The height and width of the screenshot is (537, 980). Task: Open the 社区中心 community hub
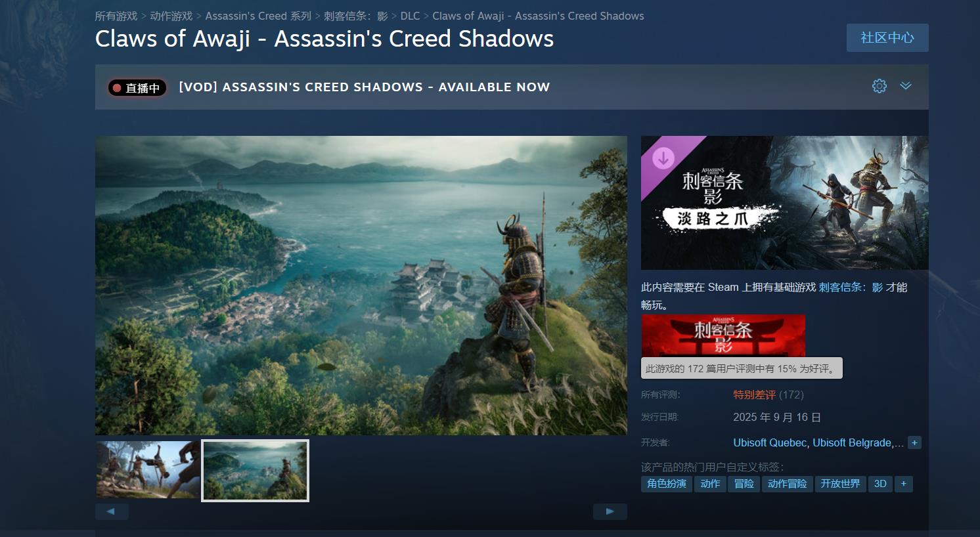tap(887, 37)
